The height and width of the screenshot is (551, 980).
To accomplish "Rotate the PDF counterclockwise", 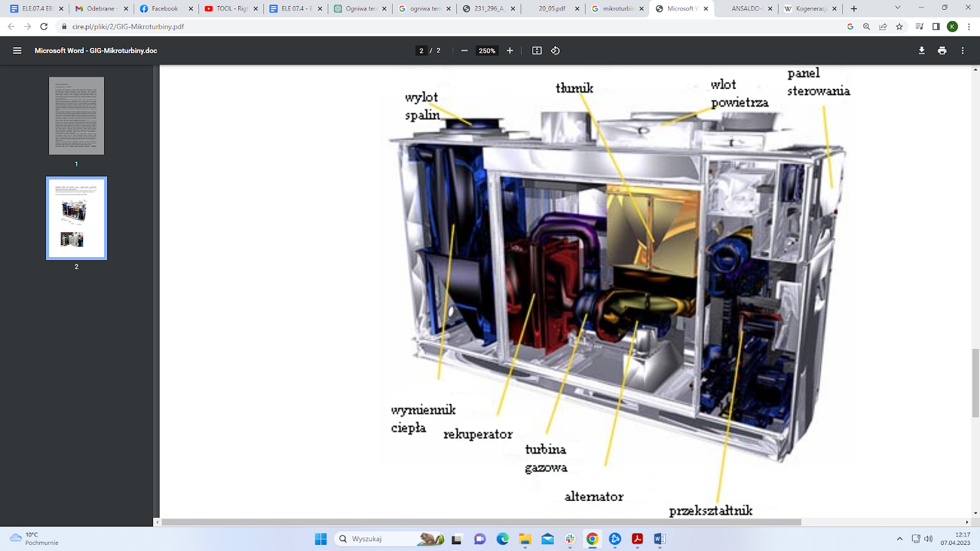I will coord(556,51).
